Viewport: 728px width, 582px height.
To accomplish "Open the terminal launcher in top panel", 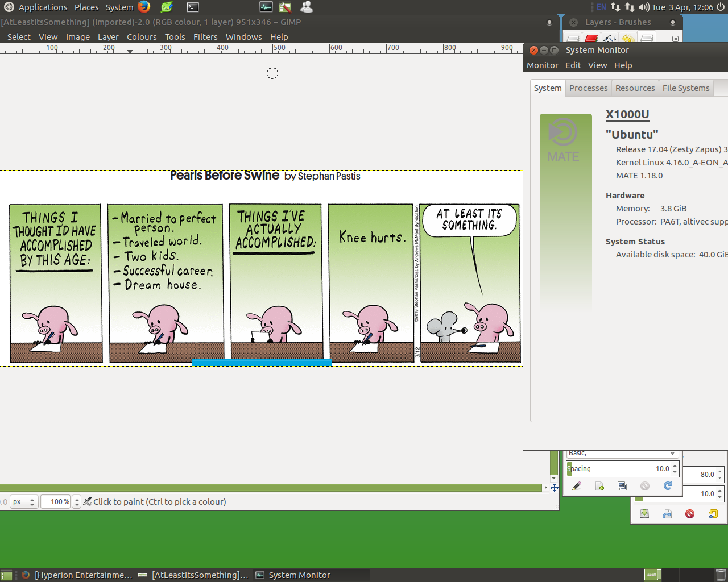I will (x=193, y=7).
